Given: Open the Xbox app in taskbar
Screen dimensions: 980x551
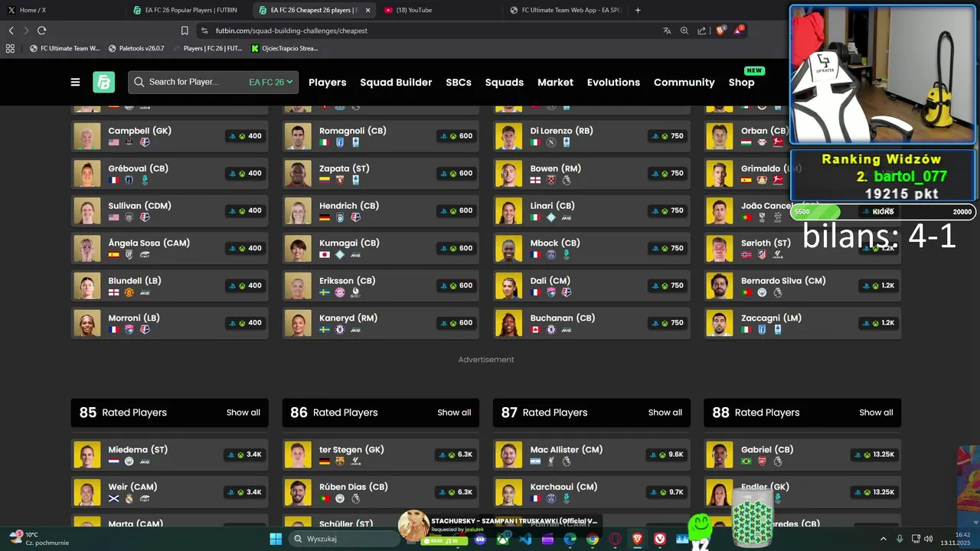Looking at the screenshot, I should [503, 540].
